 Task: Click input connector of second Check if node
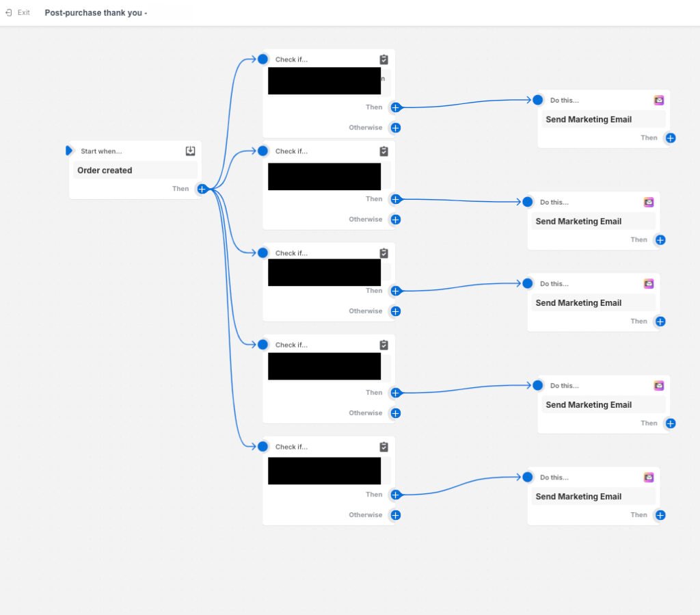tap(263, 151)
